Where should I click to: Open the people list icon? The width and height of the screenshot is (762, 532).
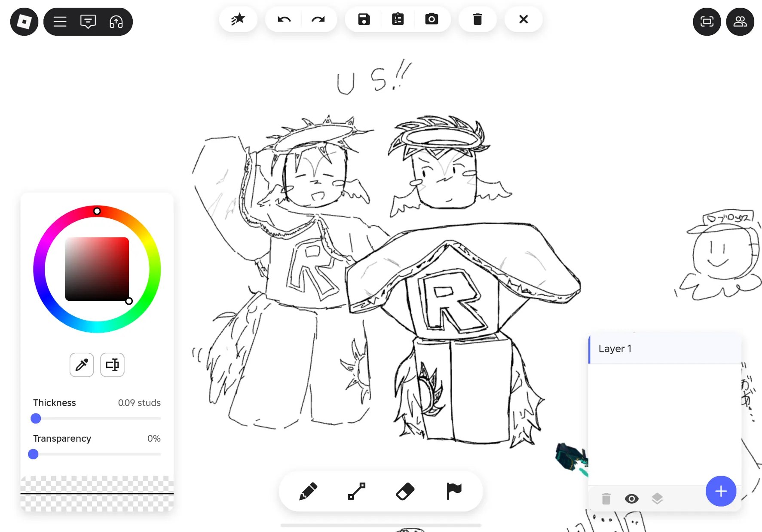coord(740,21)
